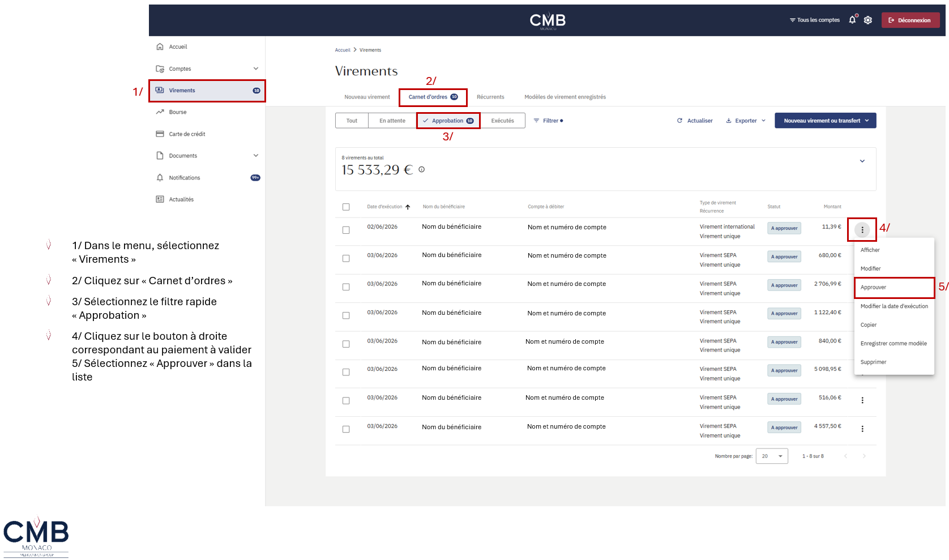Select the Exécutés quick filter
This screenshot has height=560, width=949.
pos(502,121)
